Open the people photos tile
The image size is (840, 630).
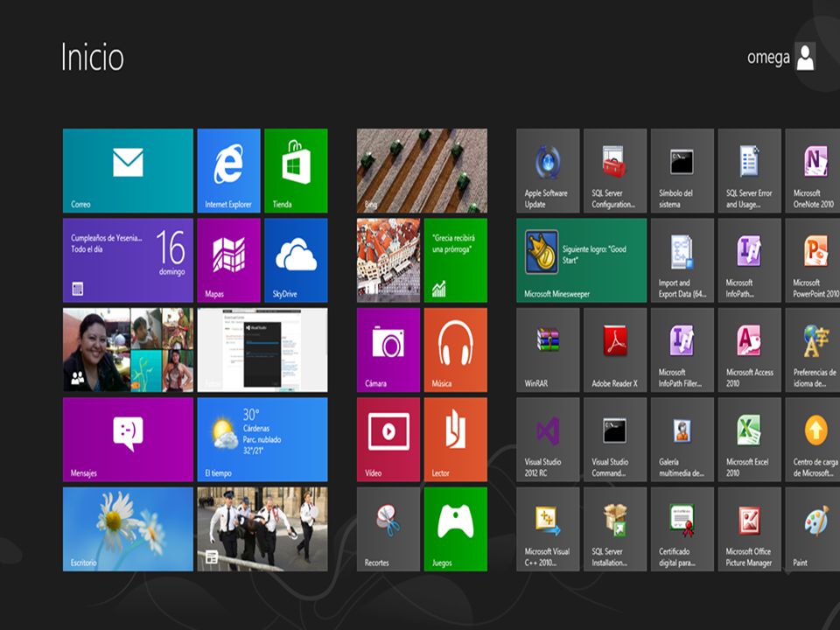click(128, 349)
